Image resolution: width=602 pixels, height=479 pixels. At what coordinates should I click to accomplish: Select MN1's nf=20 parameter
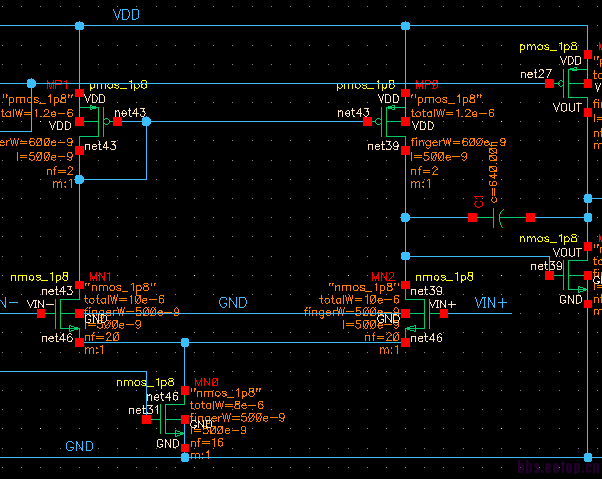102,337
